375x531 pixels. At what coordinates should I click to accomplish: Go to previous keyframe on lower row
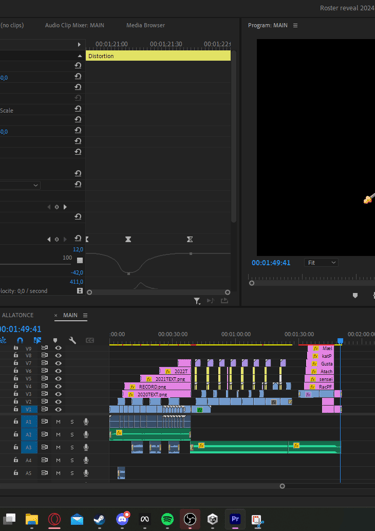pyautogui.click(x=49, y=239)
